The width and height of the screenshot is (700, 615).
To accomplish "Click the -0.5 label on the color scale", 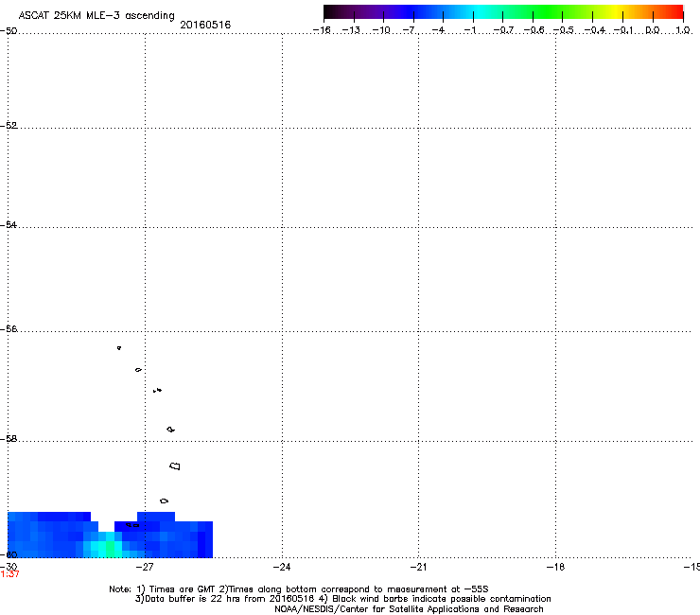I will click(564, 30).
